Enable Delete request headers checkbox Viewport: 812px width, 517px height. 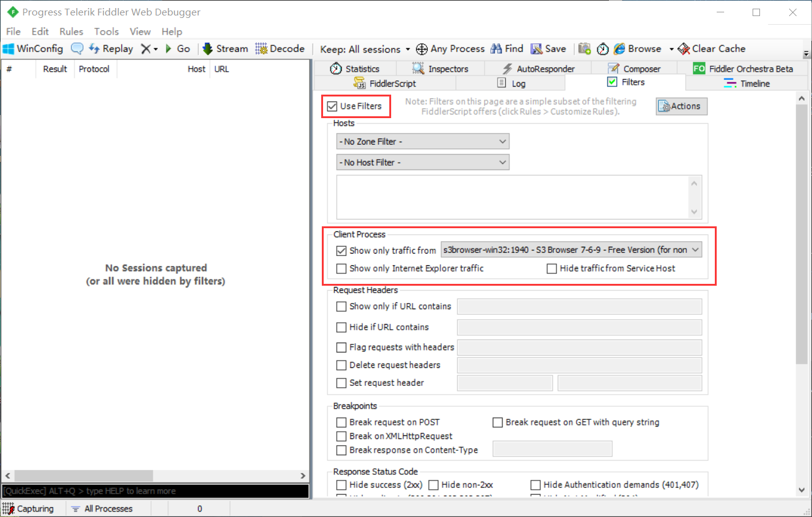341,365
